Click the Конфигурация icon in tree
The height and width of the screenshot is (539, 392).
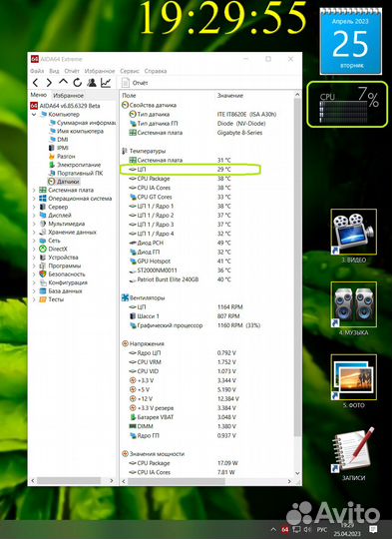click(x=43, y=282)
